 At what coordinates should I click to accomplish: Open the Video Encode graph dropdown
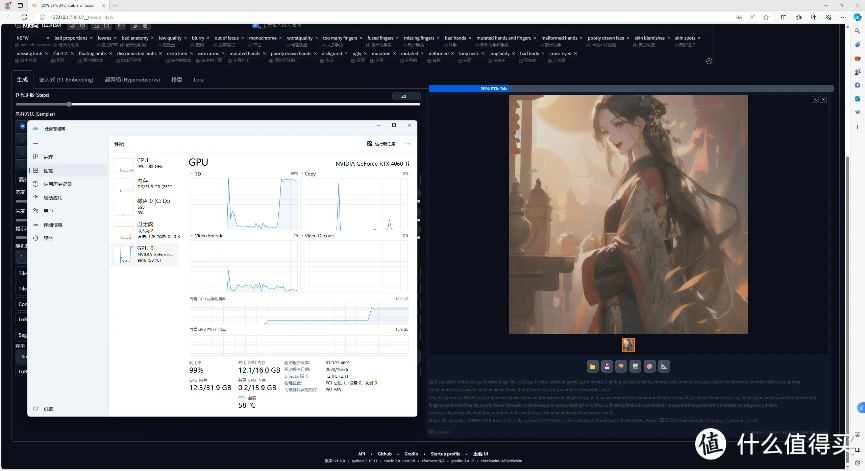(x=207, y=236)
